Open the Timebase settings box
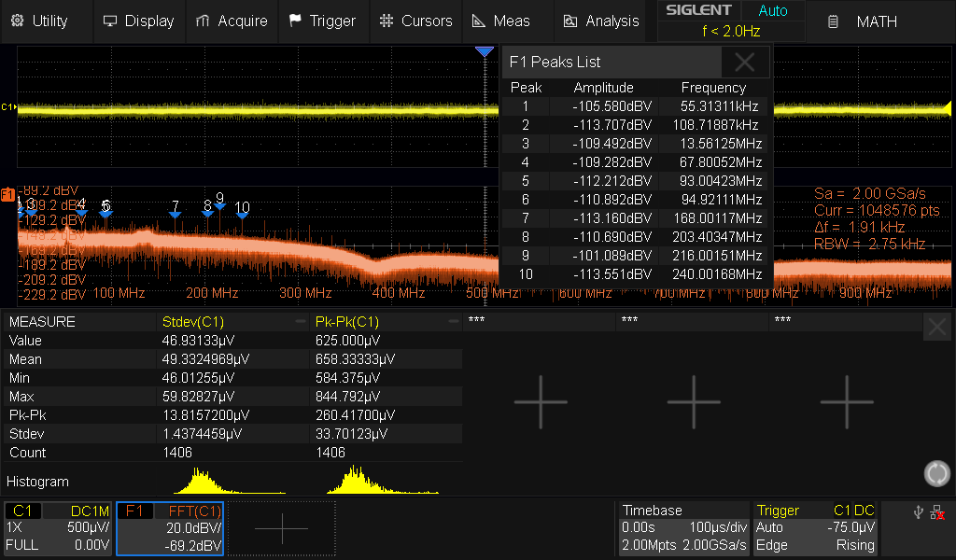 (684, 528)
